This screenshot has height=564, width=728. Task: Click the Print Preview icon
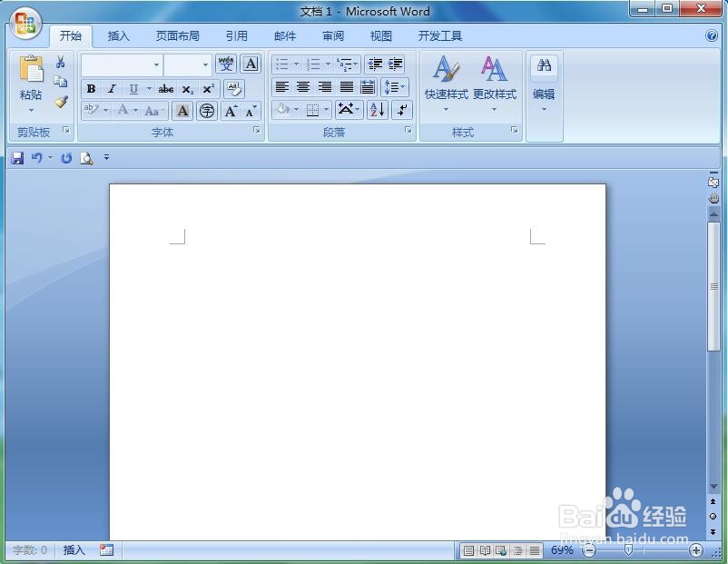86,158
